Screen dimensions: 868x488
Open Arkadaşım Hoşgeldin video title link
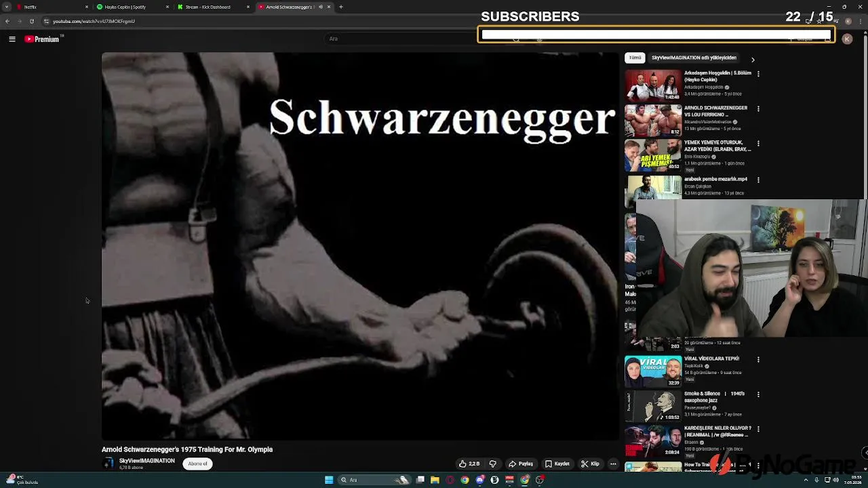point(717,76)
